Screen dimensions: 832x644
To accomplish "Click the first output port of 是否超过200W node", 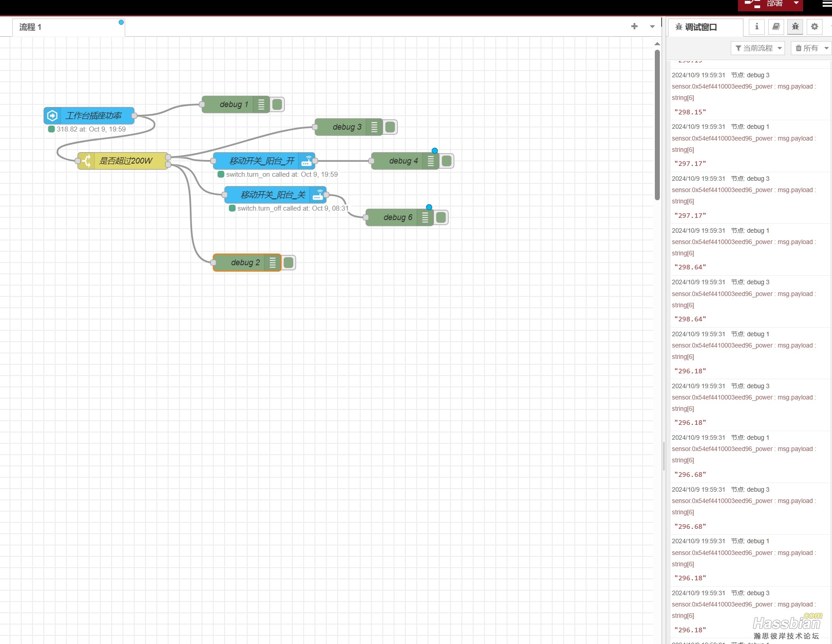I will 168,157.
